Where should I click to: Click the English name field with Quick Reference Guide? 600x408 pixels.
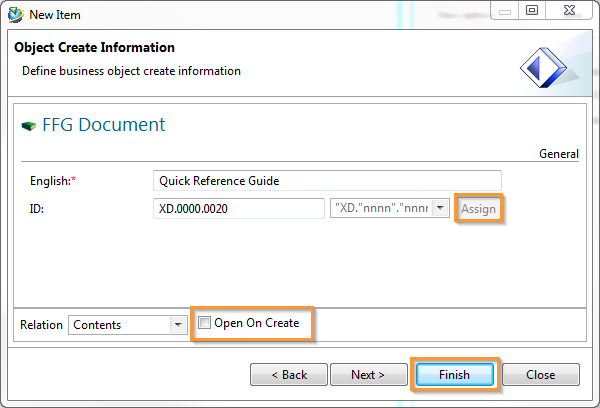328,181
